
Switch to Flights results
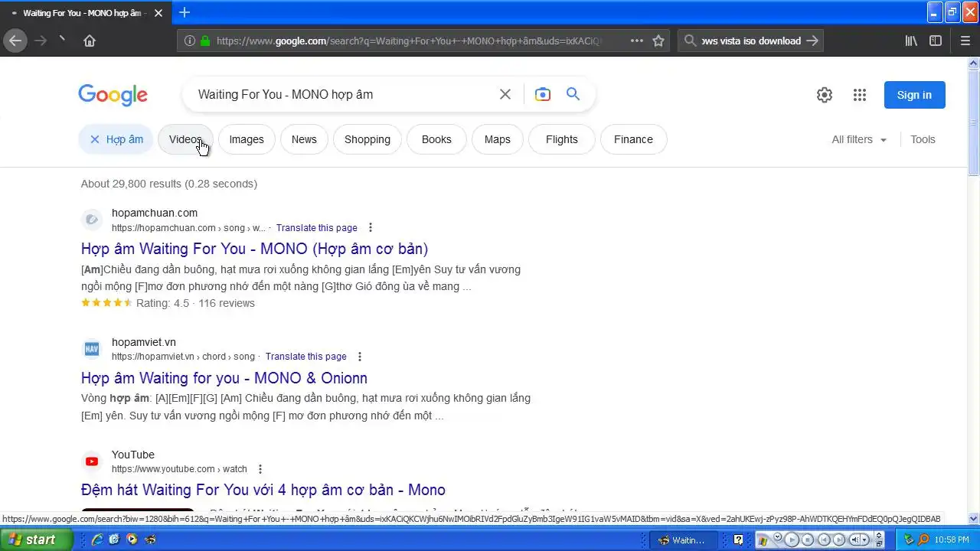click(562, 139)
